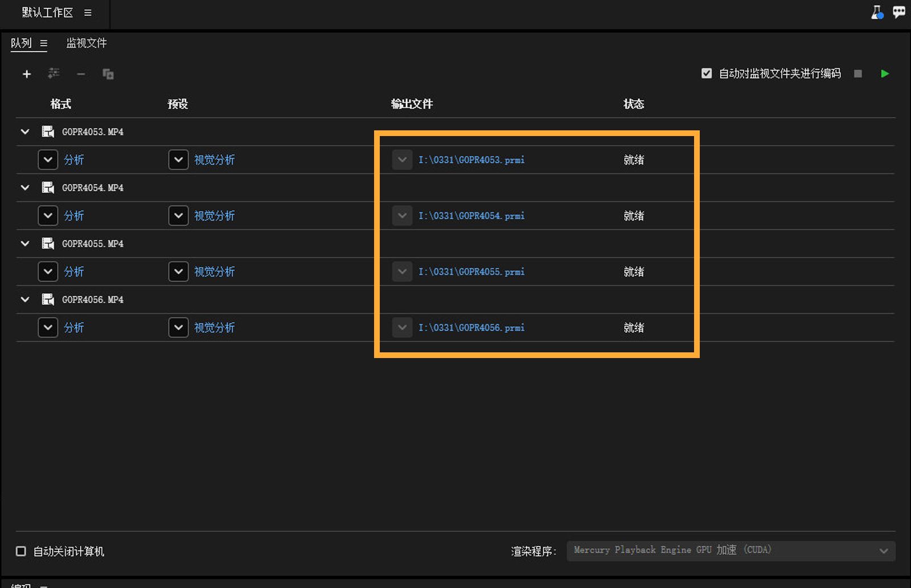Open preset dropdown for GOPR4056 output
911x588 pixels.
178,327
